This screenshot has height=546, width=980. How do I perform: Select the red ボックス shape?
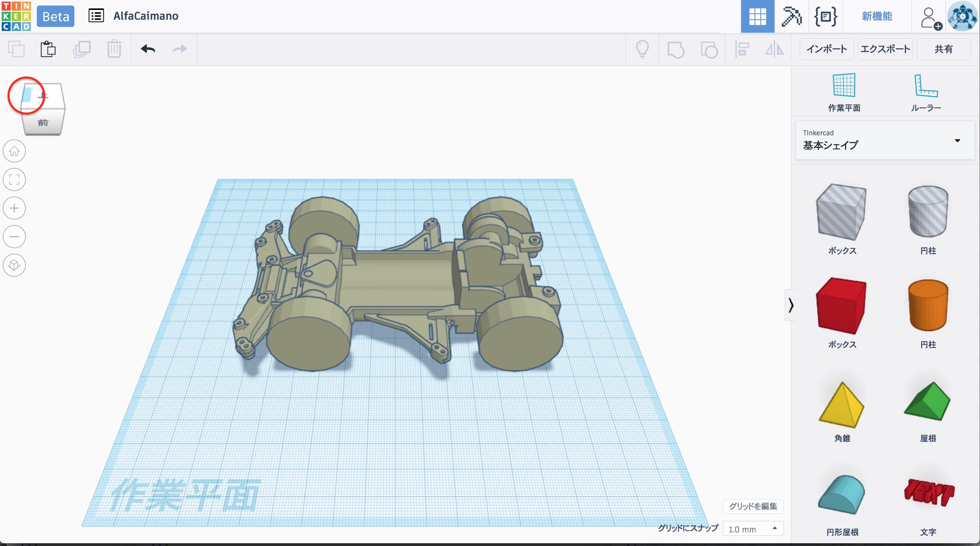(842, 306)
